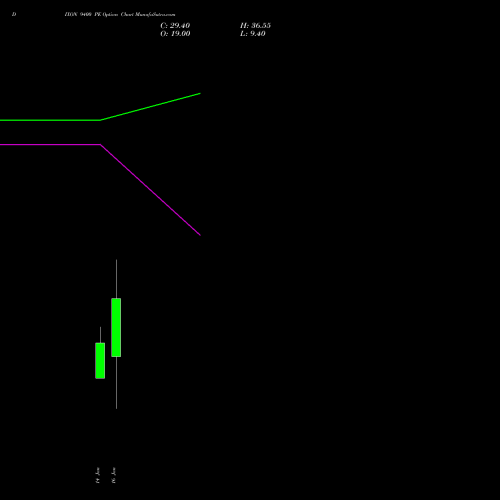500x500 pixels.
Task: Select the shorter green candlestick body
Action: click(100, 361)
